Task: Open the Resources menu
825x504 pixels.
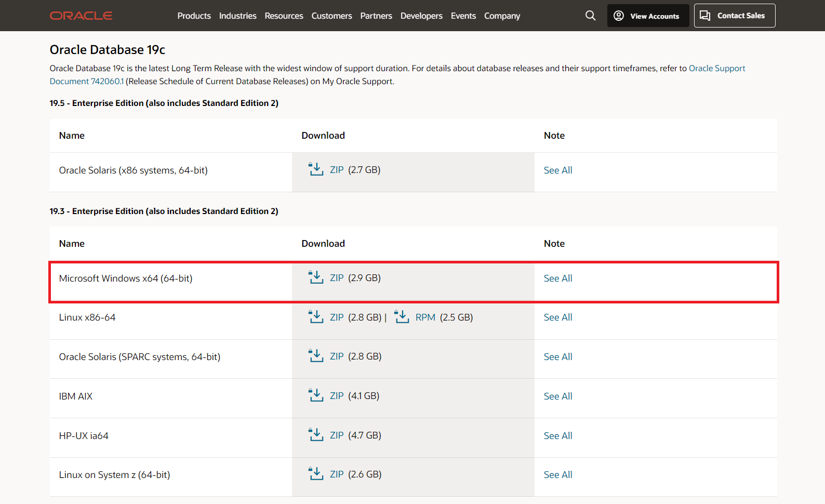Action: (284, 16)
